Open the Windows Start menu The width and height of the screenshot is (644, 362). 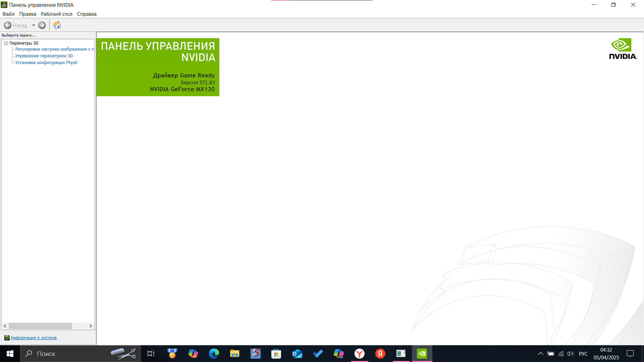click(x=10, y=354)
